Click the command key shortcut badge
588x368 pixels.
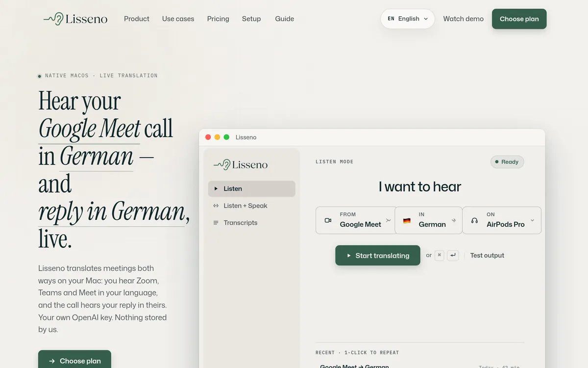pyautogui.click(x=439, y=255)
